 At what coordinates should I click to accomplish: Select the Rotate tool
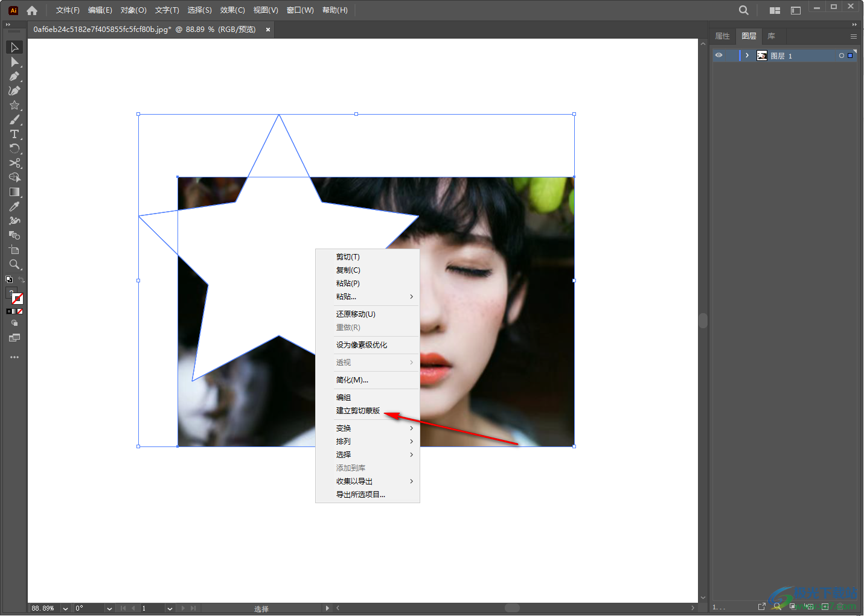tap(14, 148)
